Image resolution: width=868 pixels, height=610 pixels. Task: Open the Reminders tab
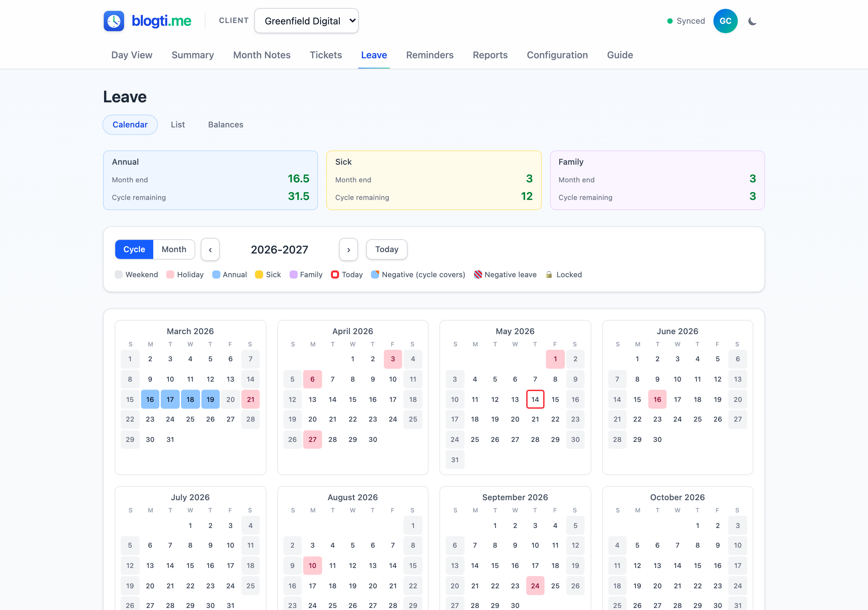coord(430,55)
